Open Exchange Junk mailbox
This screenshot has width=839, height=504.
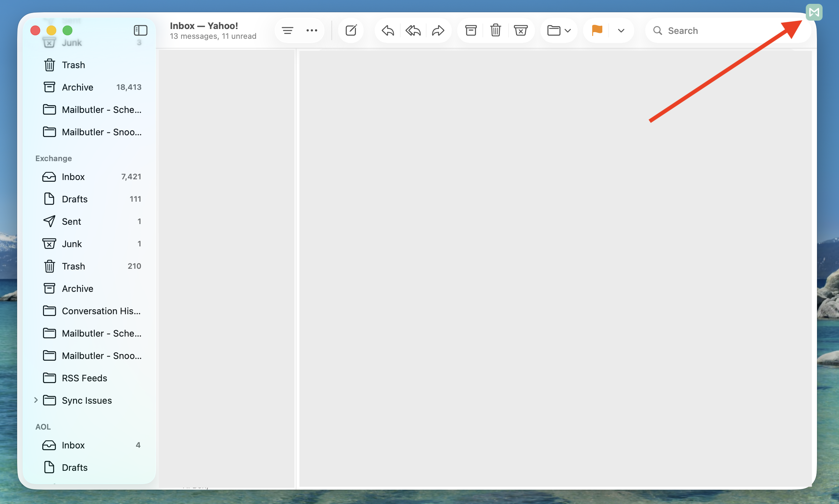tap(89, 244)
